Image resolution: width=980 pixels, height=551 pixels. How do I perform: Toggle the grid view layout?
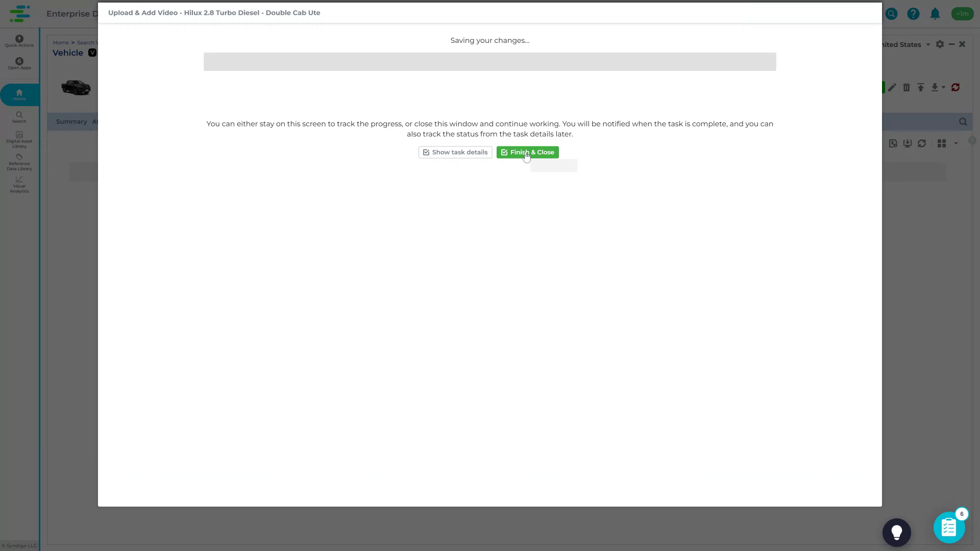941,143
